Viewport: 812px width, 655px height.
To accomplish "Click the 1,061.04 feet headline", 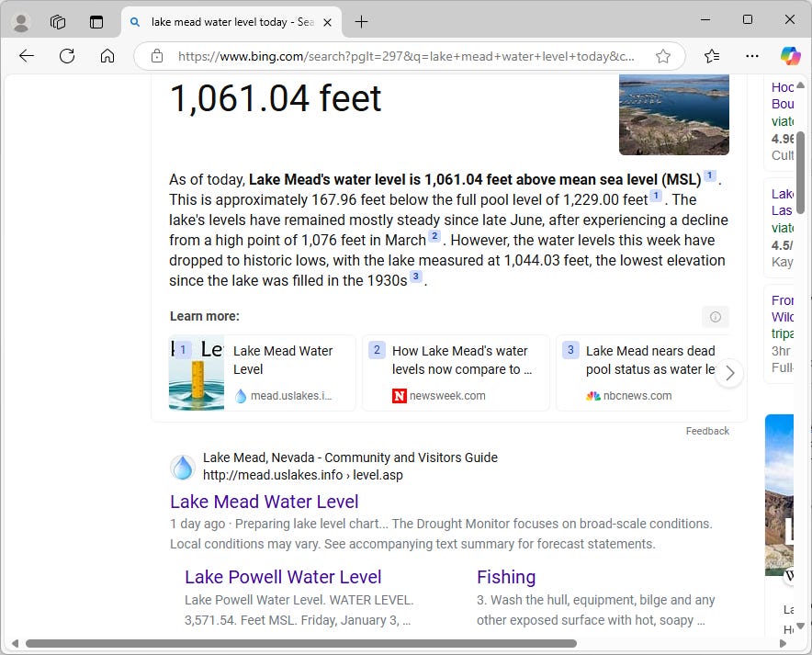I will pos(276,98).
